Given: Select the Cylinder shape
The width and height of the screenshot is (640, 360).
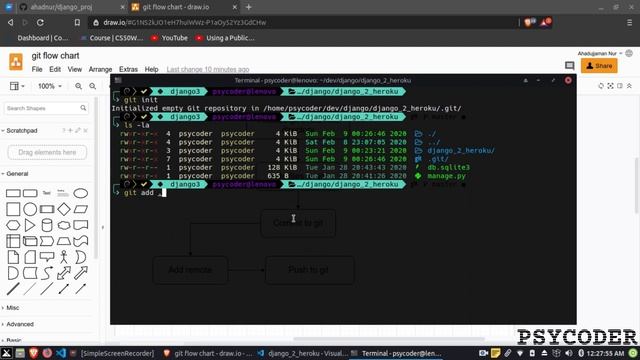Looking at the screenshot, I should click(x=47, y=225).
